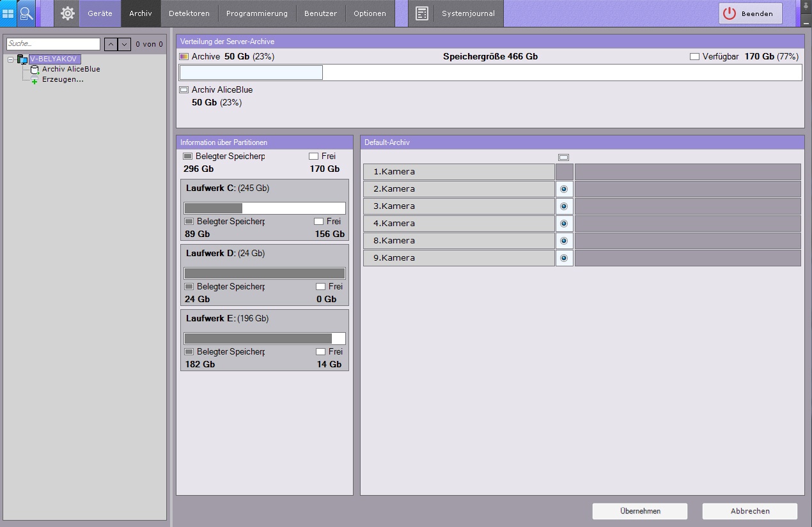Viewport: 812px width, 527px height.
Task: Open the Programmierung tab
Action: tap(257, 13)
